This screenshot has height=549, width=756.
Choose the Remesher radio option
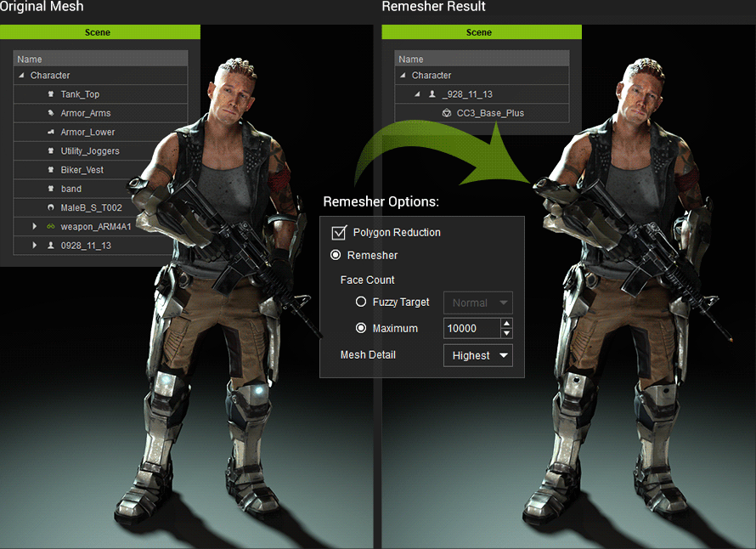coord(336,255)
